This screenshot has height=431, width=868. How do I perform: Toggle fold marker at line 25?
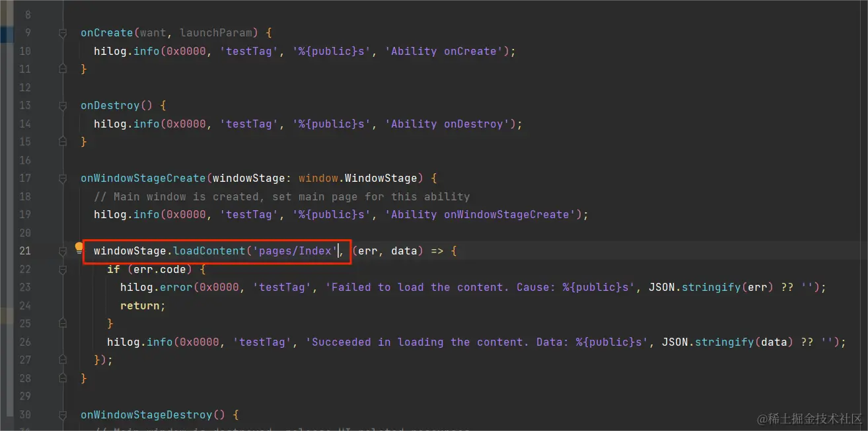[63, 323]
